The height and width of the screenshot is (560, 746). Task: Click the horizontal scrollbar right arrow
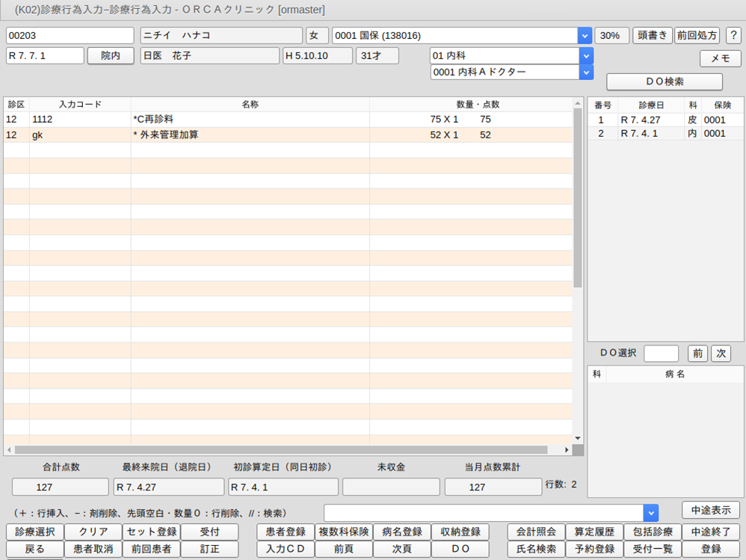(567, 450)
